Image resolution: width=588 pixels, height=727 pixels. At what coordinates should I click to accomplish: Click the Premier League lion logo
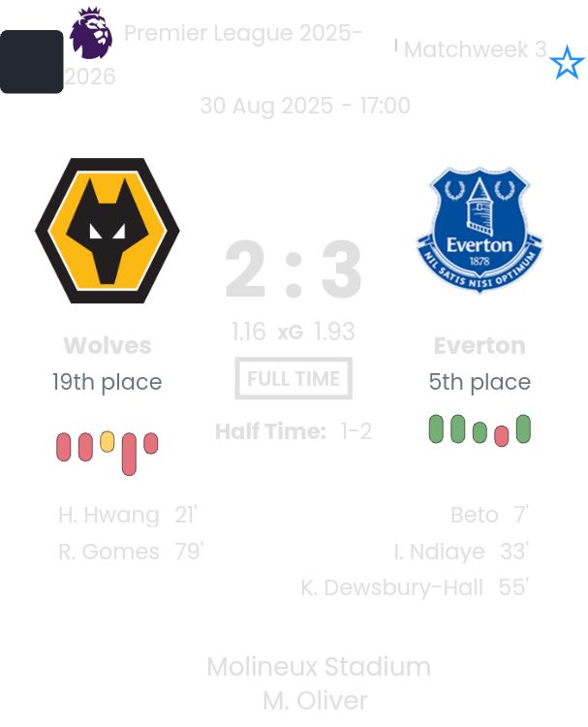[91, 33]
